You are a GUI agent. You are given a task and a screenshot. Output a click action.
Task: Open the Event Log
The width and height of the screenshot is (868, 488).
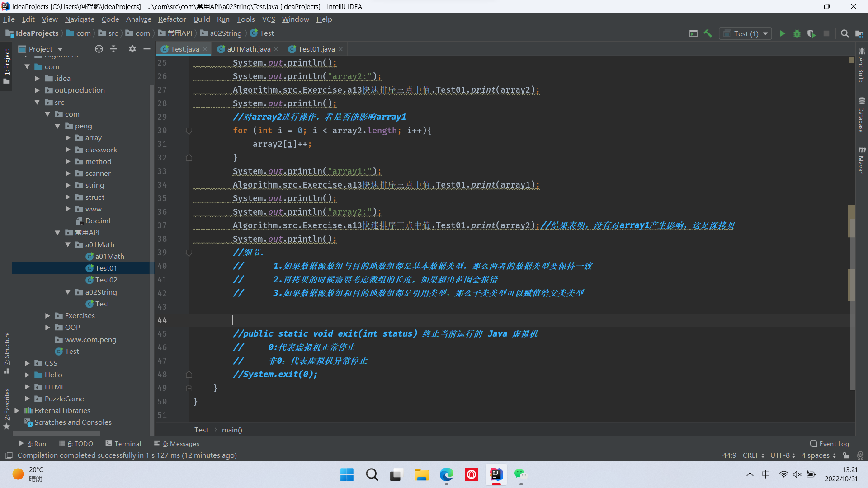coord(830,444)
